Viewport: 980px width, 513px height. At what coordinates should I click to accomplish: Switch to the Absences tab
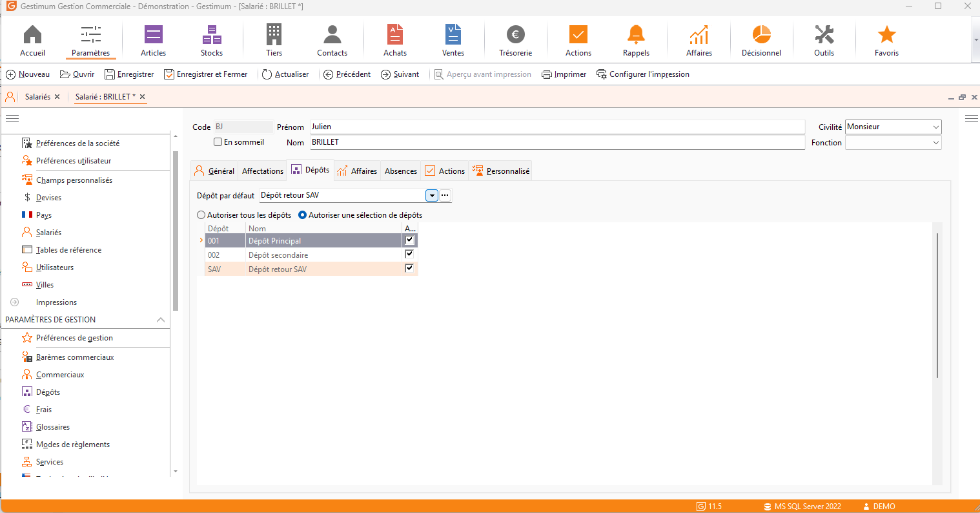pyautogui.click(x=401, y=171)
